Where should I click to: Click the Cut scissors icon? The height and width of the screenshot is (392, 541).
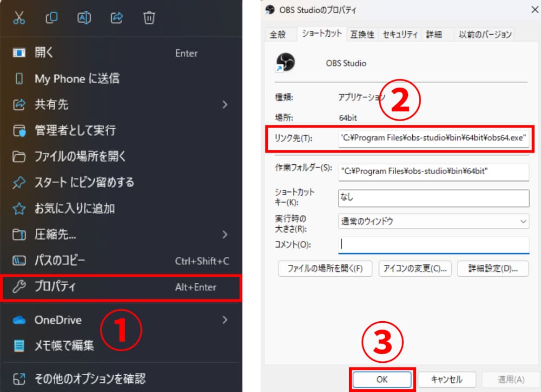(19, 18)
